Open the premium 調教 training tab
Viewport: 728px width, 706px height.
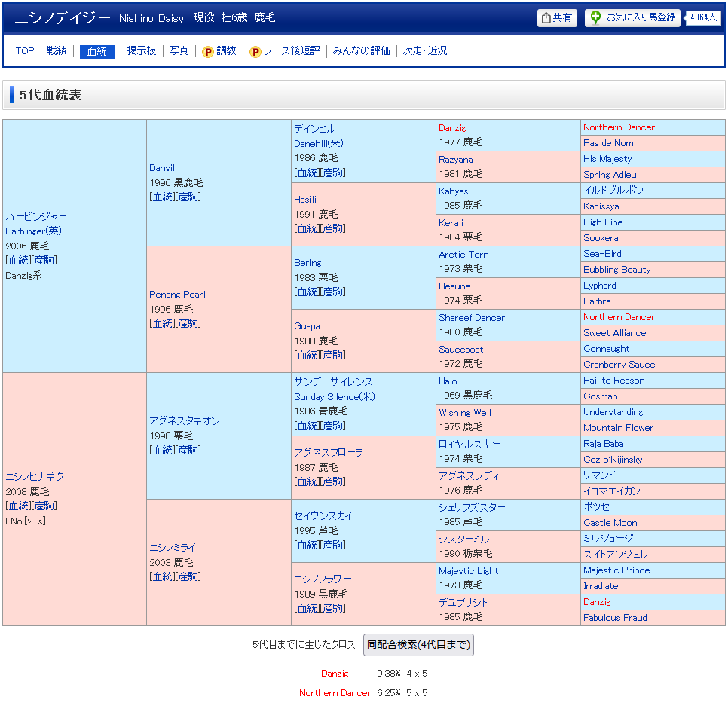coord(219,50)
